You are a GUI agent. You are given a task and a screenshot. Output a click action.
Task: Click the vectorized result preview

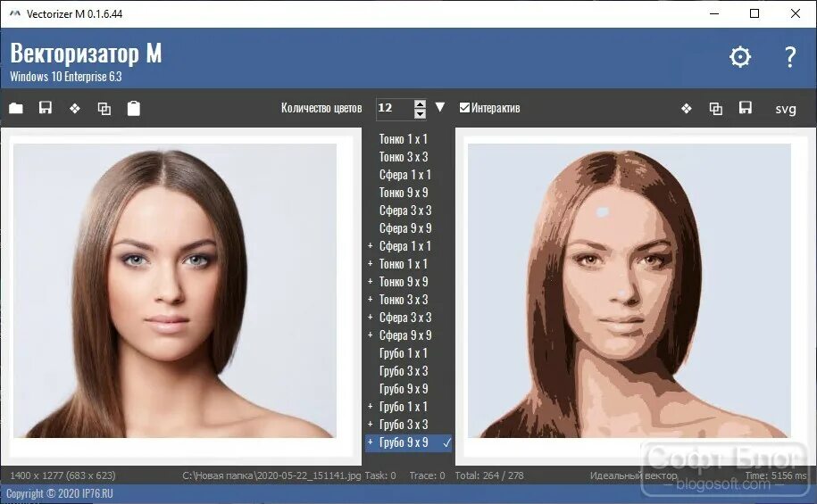coord(629,291)
